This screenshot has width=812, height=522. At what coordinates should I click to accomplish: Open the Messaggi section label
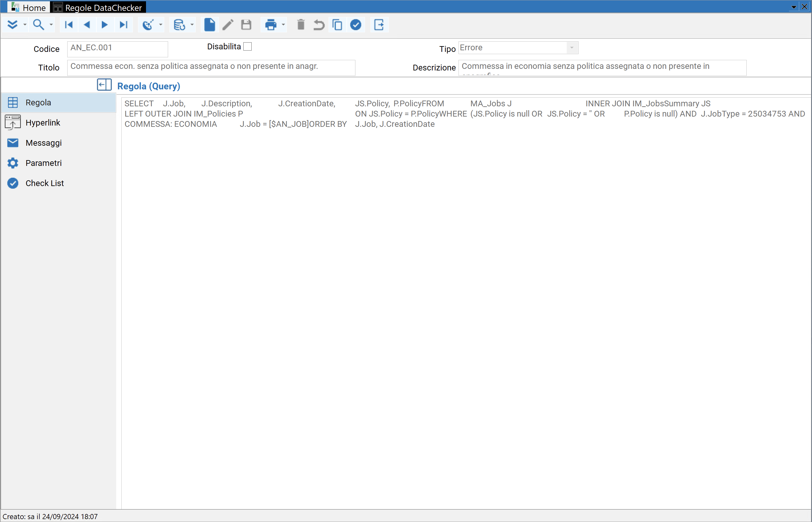click(44, 143)
